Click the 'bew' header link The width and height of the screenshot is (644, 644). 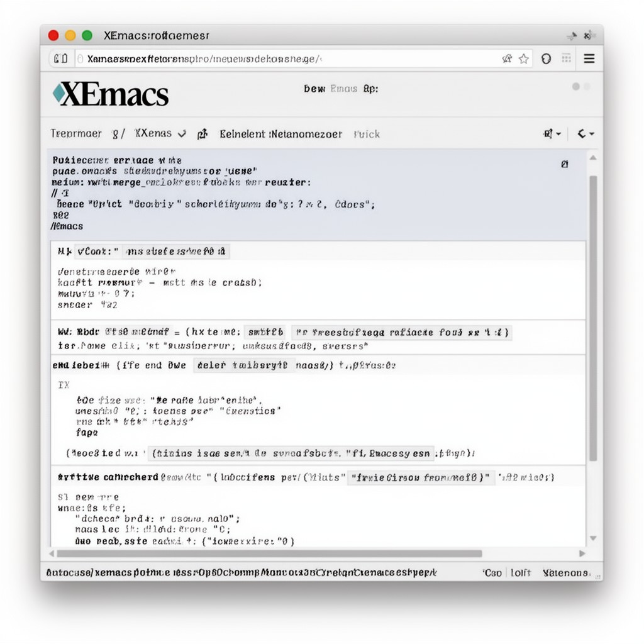pos(314,89)
